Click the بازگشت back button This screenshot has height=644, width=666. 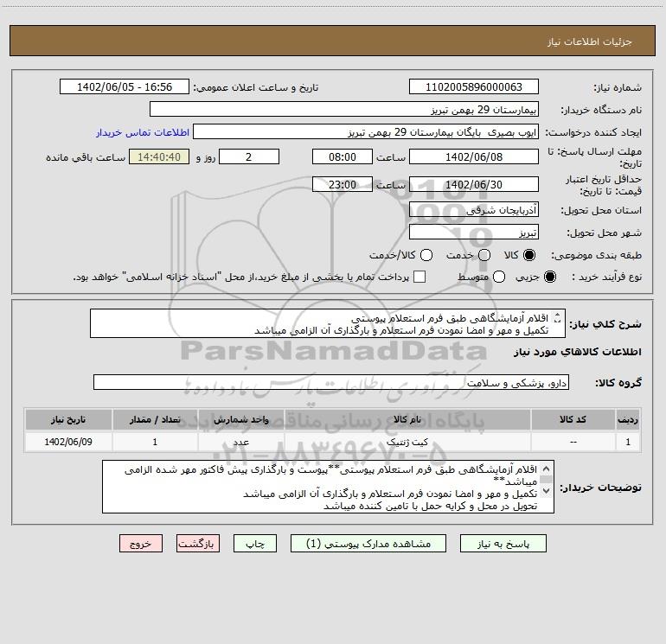[198, 544]
